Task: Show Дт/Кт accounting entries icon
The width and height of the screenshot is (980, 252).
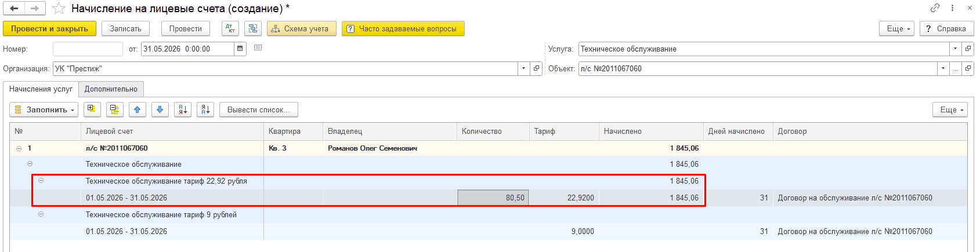Action: [230, 28]
